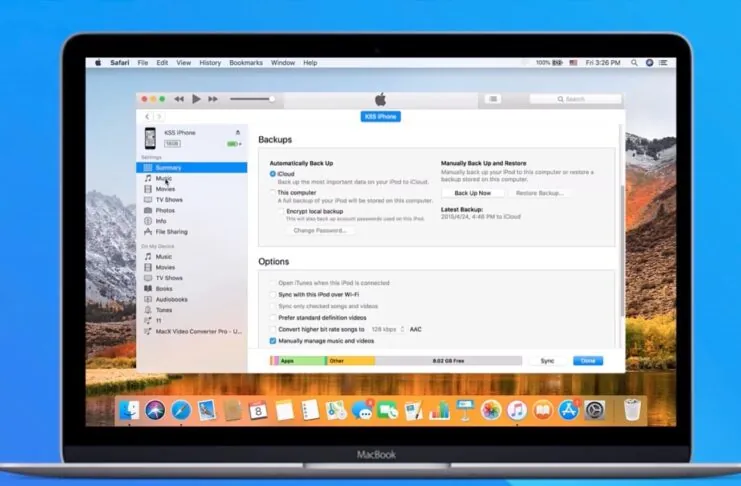Screen dimensions: 741x486
Task: Click the fast-forward button
Action: [x=213, y=99]
